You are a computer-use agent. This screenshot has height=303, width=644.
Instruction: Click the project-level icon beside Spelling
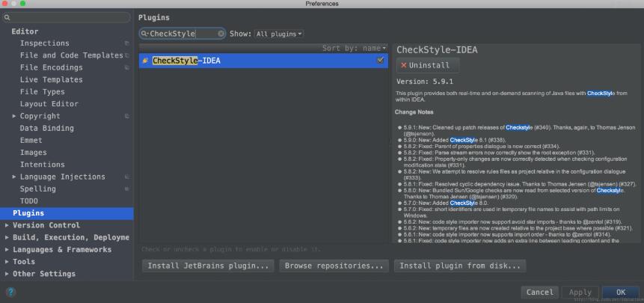point(126,189)
